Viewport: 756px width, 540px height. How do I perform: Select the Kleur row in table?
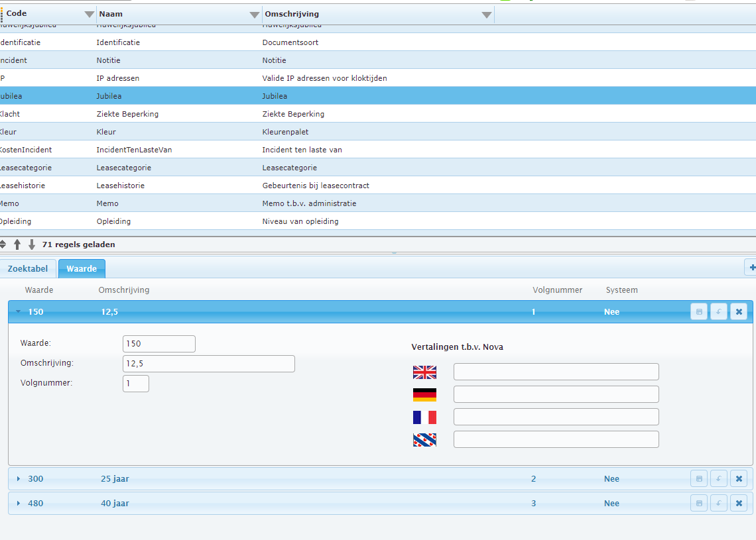[378, 131]
